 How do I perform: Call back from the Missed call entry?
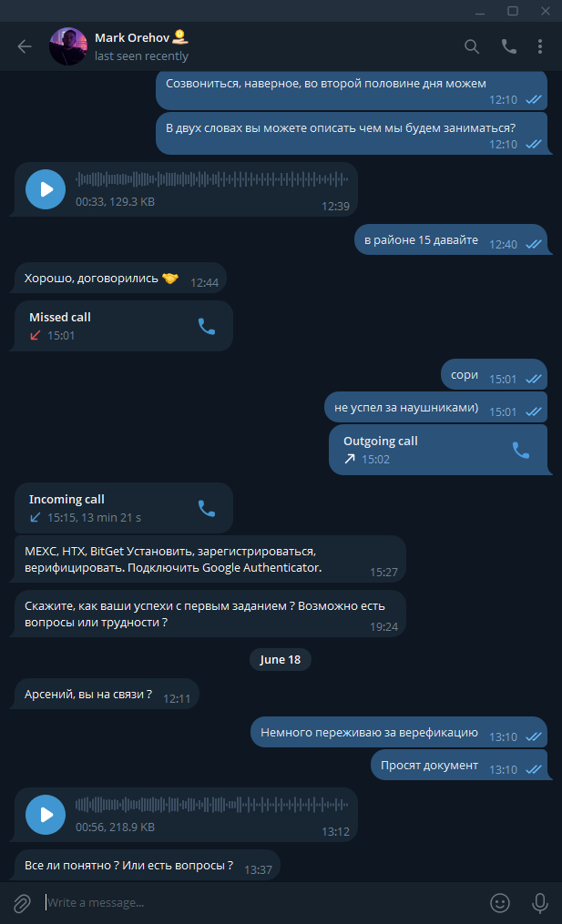coord(207,326)
